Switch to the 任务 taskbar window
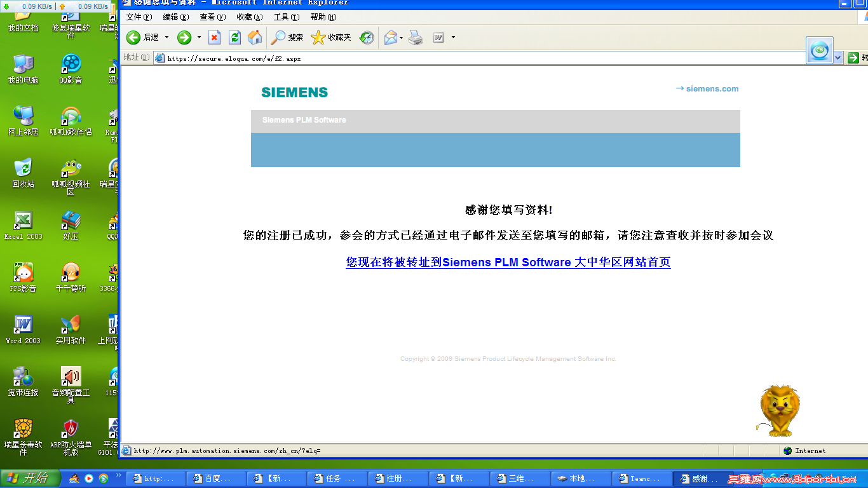The height and width of the screenshot is (488, 868). point(337,478)
